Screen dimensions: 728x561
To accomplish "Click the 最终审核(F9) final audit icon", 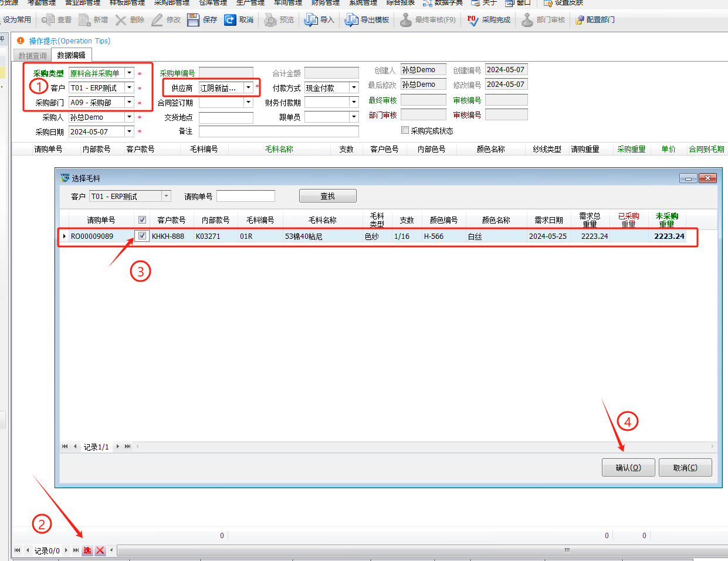I will click(406, 20).
